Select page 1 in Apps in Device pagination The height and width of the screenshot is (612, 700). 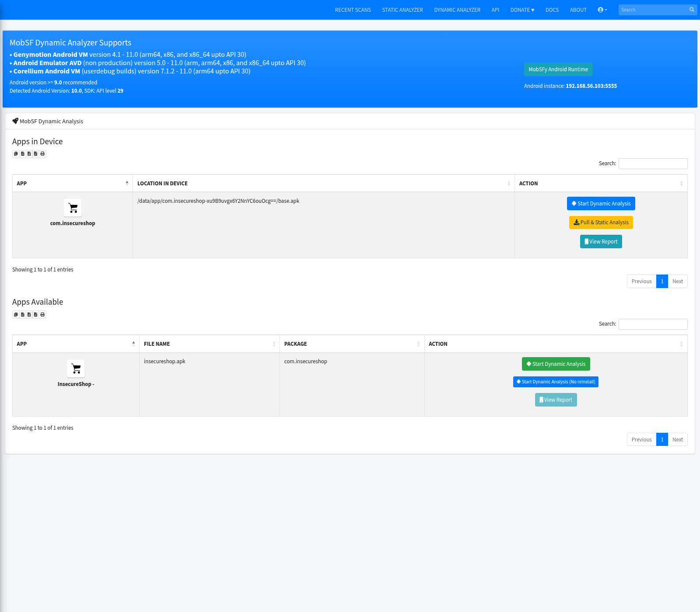coord(662,282)
